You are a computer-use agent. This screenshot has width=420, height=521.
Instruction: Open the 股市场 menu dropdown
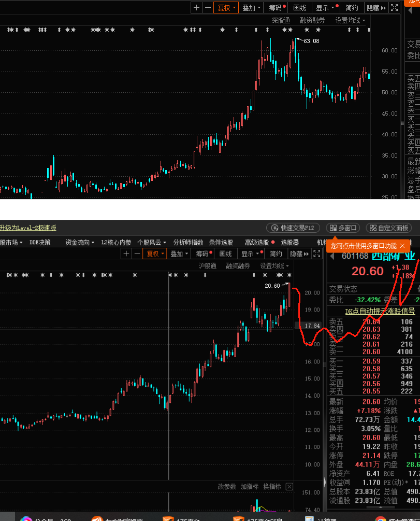pyautogui.click(x=11, y=242)
